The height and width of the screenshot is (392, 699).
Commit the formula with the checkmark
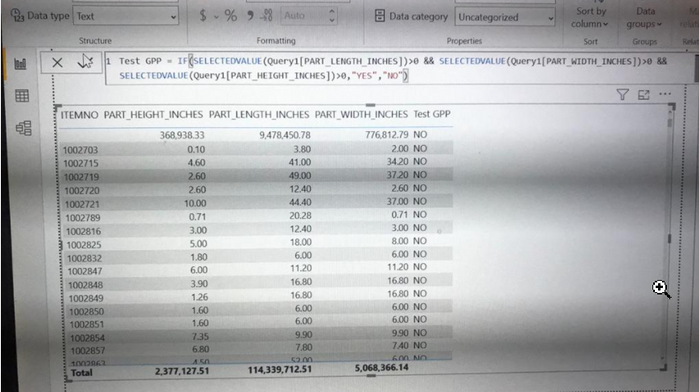(x=85, y=62)
